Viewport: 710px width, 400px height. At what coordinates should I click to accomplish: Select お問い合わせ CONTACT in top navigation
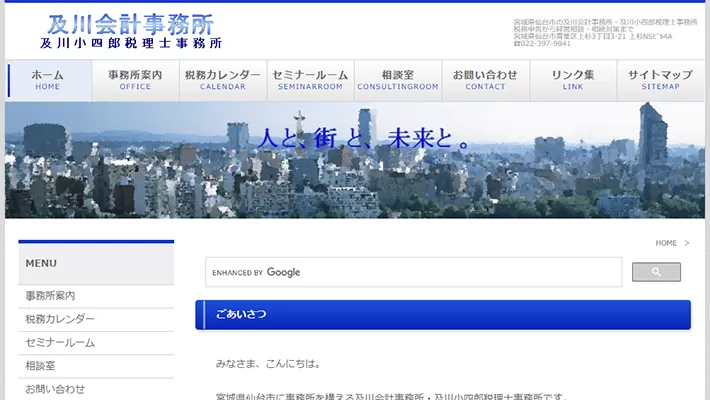point(485,81)
